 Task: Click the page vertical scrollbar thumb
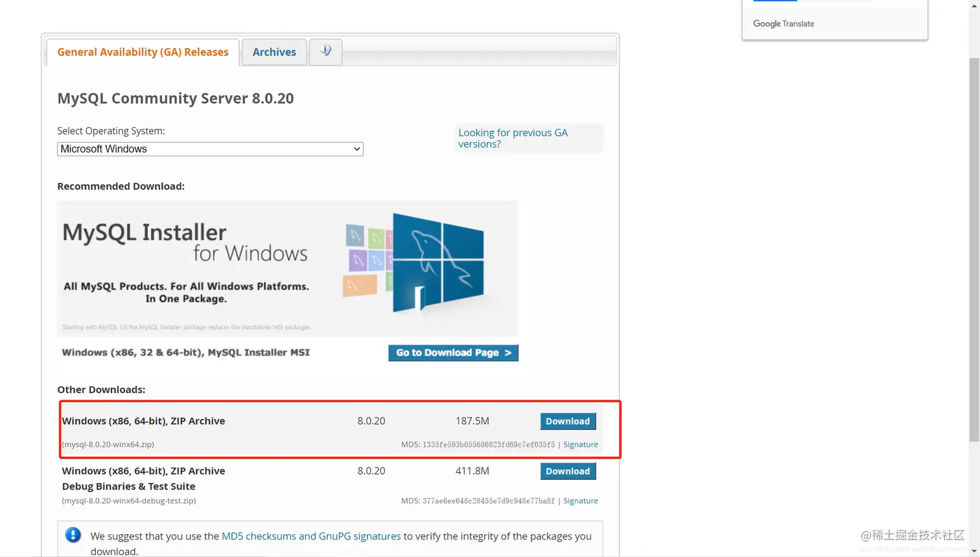pyautogui.click(x=974, y=250)
